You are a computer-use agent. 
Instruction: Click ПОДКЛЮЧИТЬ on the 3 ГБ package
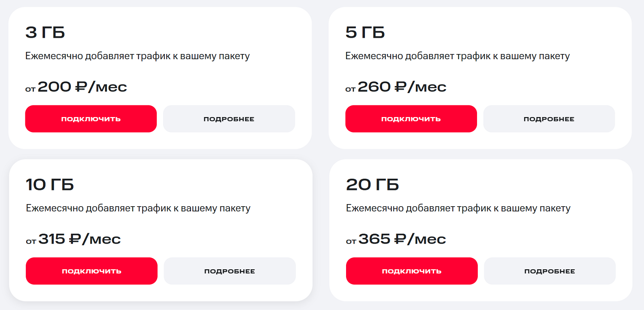click(91, 119)
